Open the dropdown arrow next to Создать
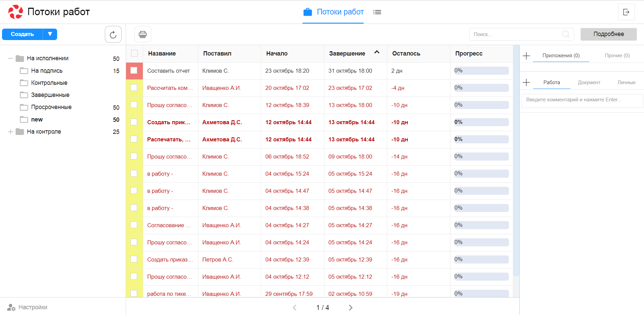Screen dimensions: 644x315 coord(50,34)
